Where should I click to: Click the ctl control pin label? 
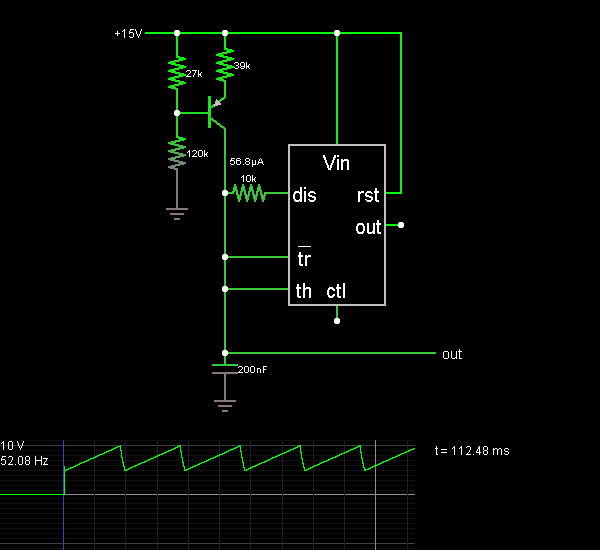336,291
